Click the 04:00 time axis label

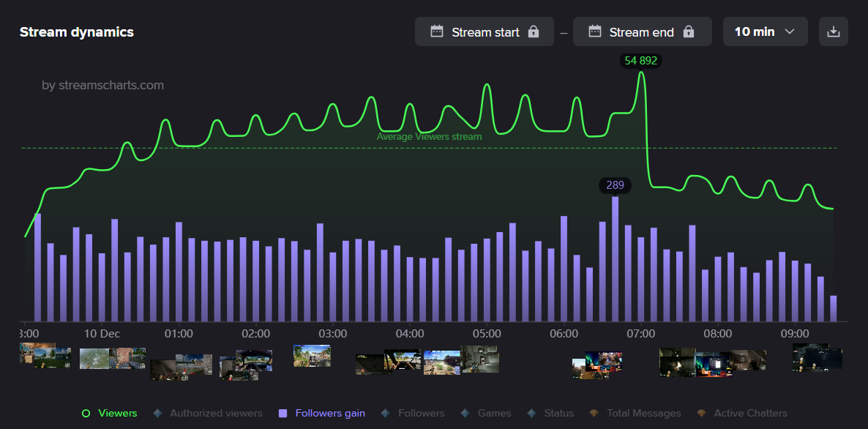(410, 335)
